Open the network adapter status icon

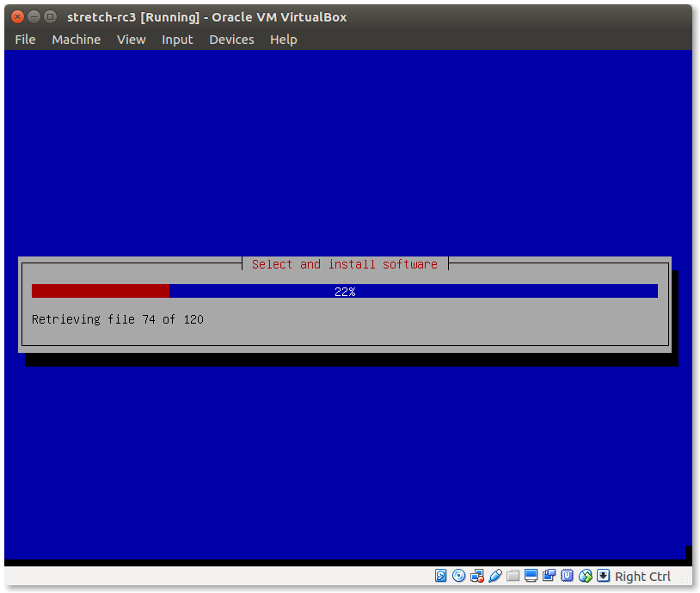476,576
